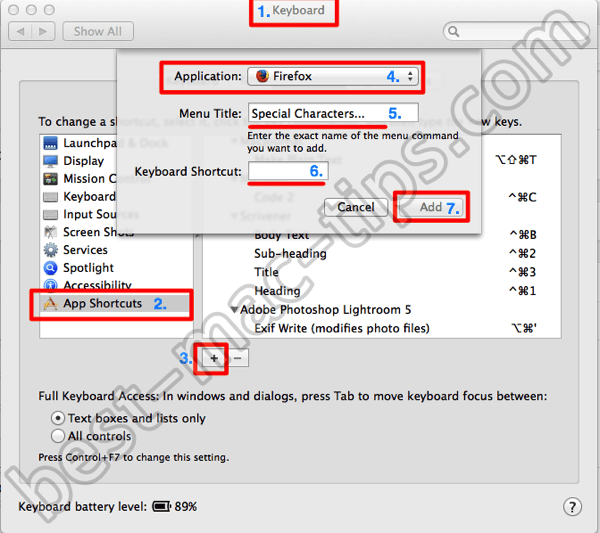Open the Help question mark button
Viewport: 600px width, 533px height.
tap(572, 507)
